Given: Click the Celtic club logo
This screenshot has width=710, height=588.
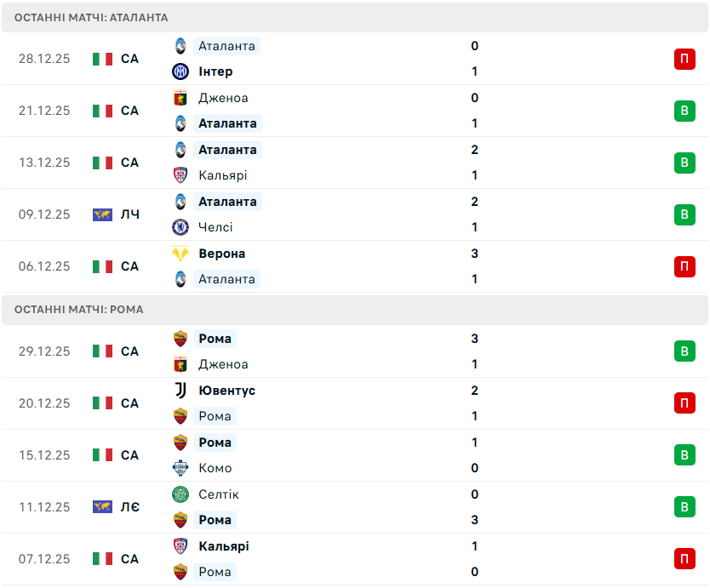Looking at the screenshot, I should [x=180, y=494].
